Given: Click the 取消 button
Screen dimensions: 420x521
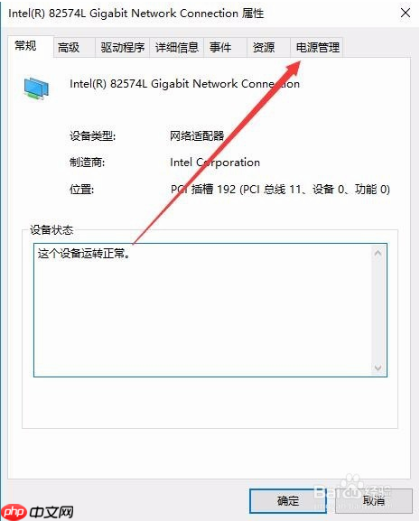Looking at the screenshot, I should 373,501.
